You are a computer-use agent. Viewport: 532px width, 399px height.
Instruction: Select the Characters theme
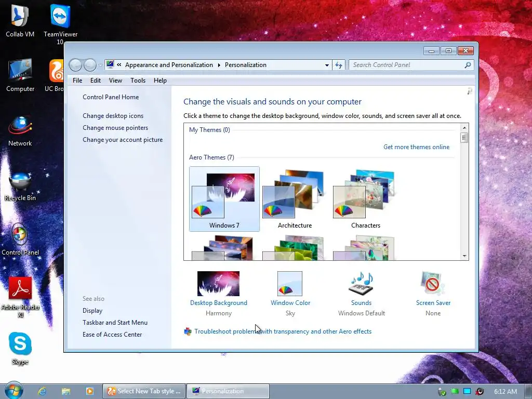[x=365, y=199]
